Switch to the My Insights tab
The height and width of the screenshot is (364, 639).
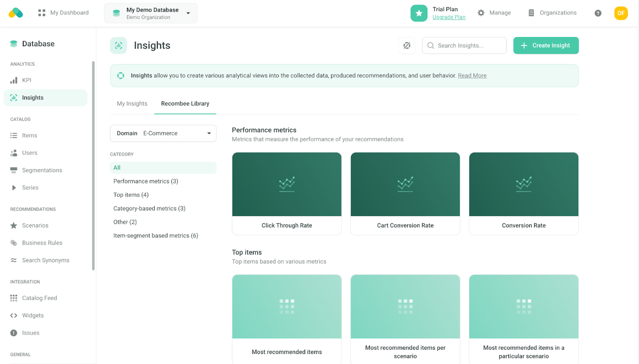pyautogui.click(x=132, y=104)
